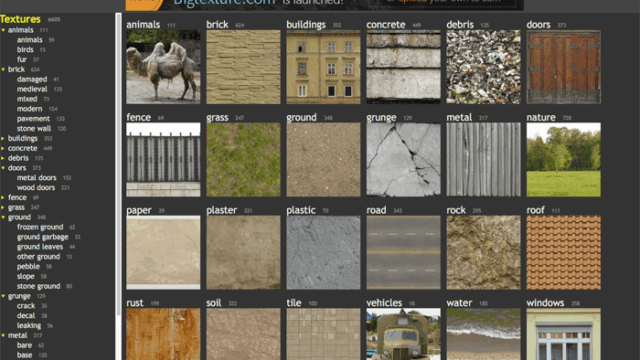Expand the buildings tree category
The image size is (640, 360).
tap(3, 138)
